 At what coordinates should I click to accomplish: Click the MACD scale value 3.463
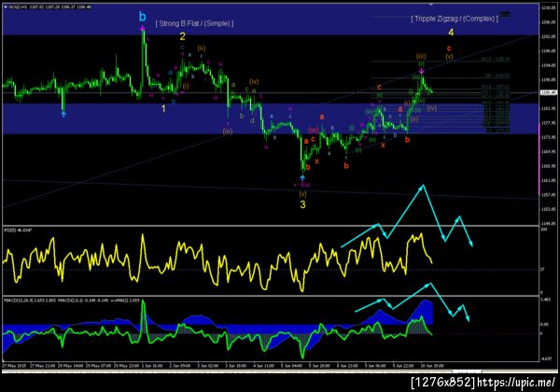545,300
